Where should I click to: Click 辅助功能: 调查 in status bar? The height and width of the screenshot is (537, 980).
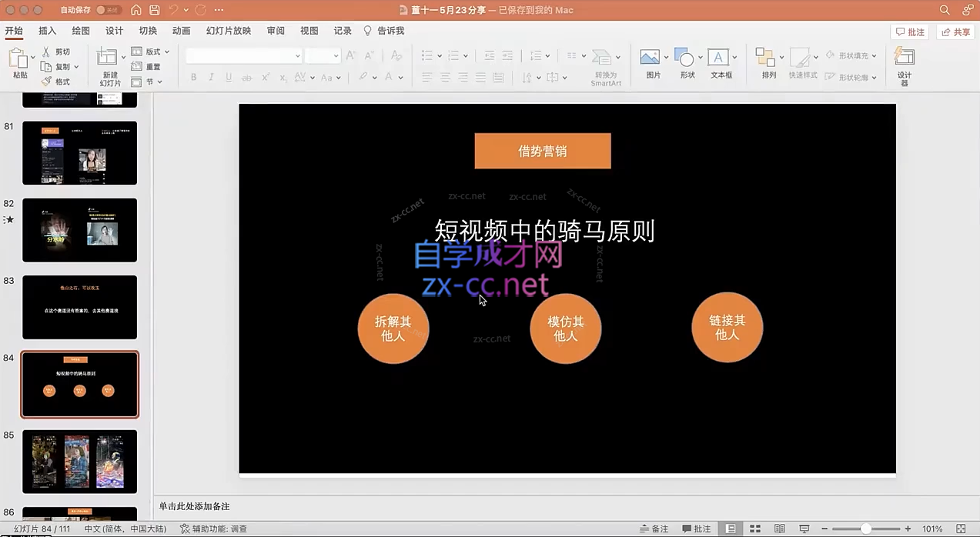214,529
